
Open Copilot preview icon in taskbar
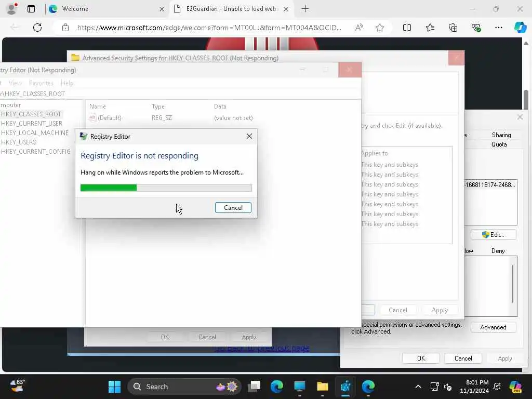(515, 387)
